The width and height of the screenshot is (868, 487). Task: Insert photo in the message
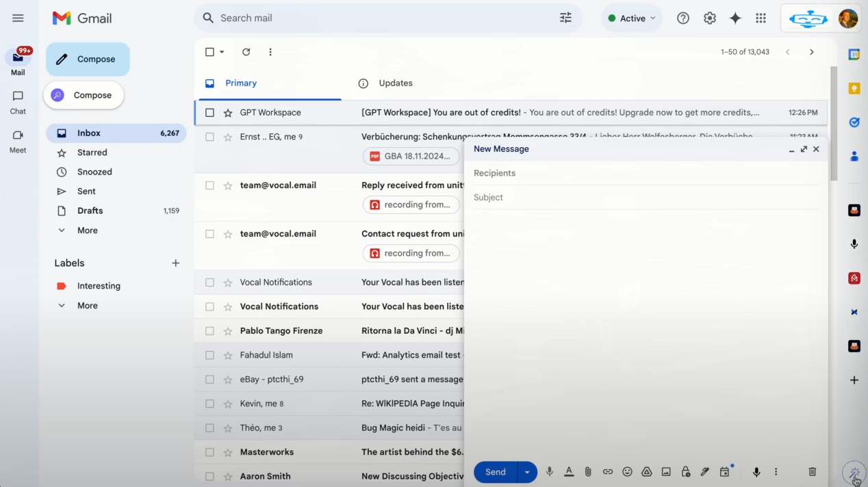(666, 472)
